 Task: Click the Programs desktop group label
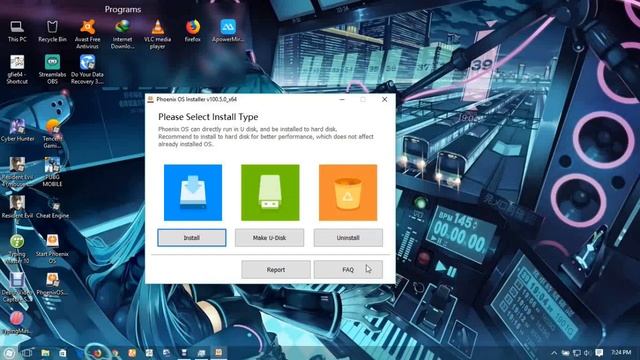pyautogui.click(x=123, y=9)
